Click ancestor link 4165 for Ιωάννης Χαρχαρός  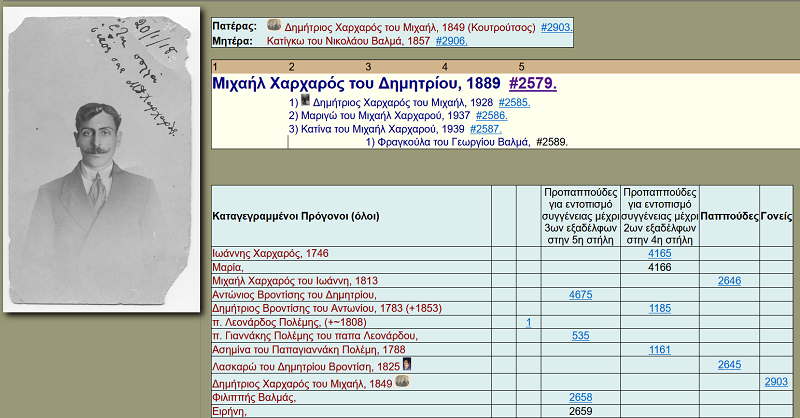[659, 254]
